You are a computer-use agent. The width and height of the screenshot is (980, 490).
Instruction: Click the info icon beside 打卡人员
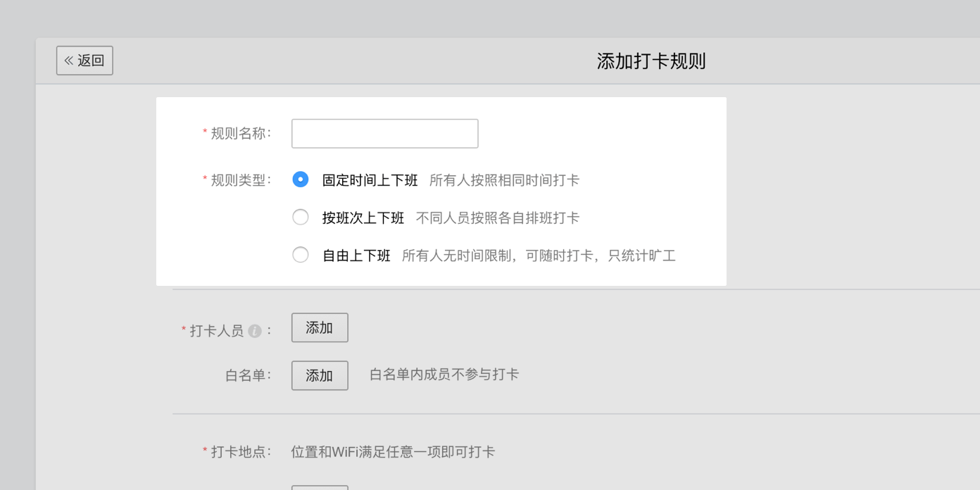point(255,331)
